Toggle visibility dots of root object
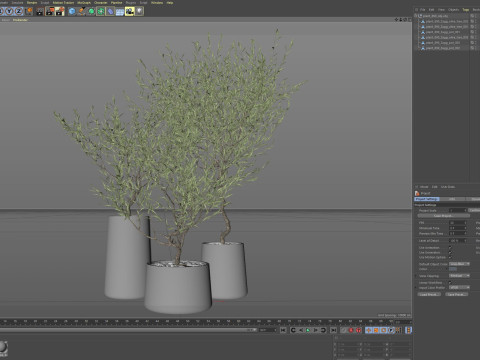The image size is (480, 360). [x=475, y=16]
